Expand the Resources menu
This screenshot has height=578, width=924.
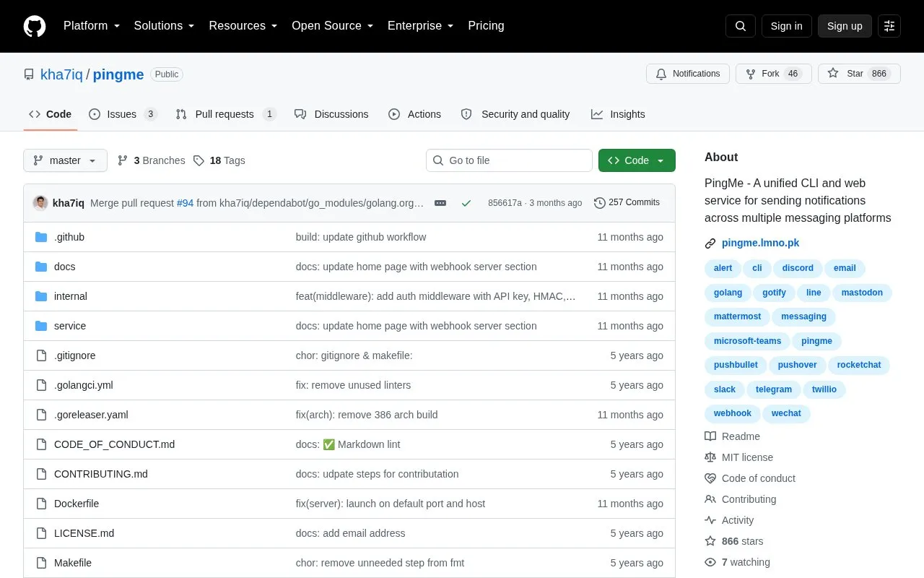point(243,26)
